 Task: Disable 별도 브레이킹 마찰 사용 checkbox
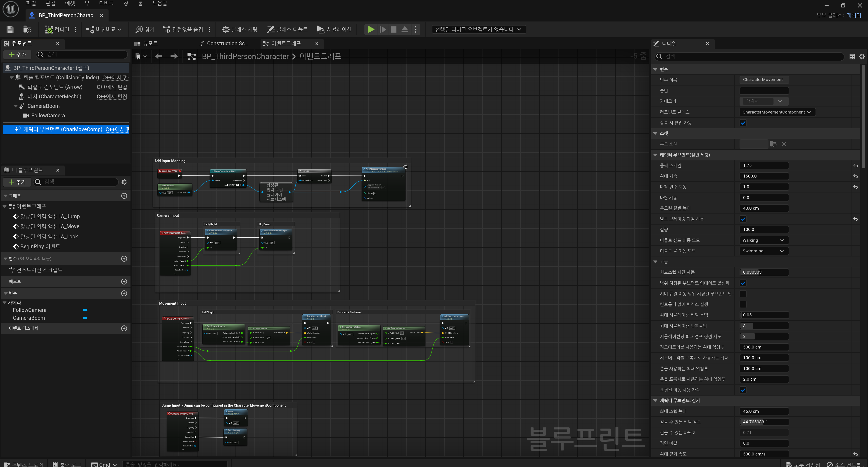coord(743,219)
